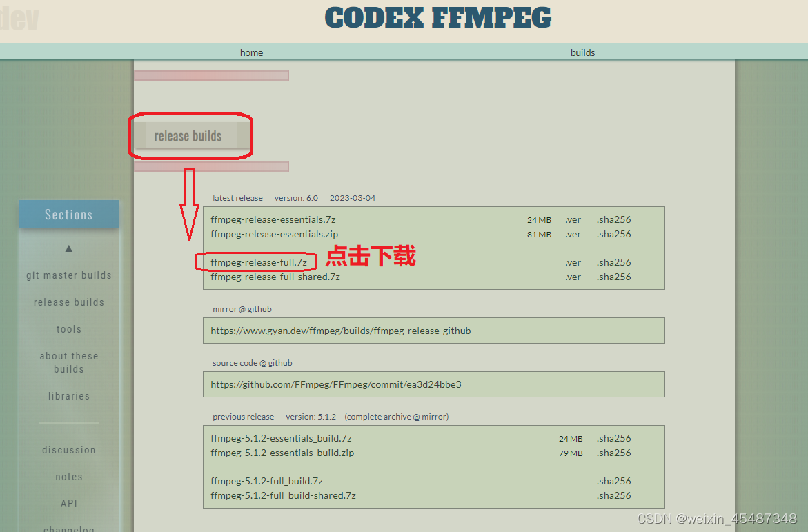Open the mirror link at www.gyan.dev
Screen dimensions: 808x532
tap(340, 331)
